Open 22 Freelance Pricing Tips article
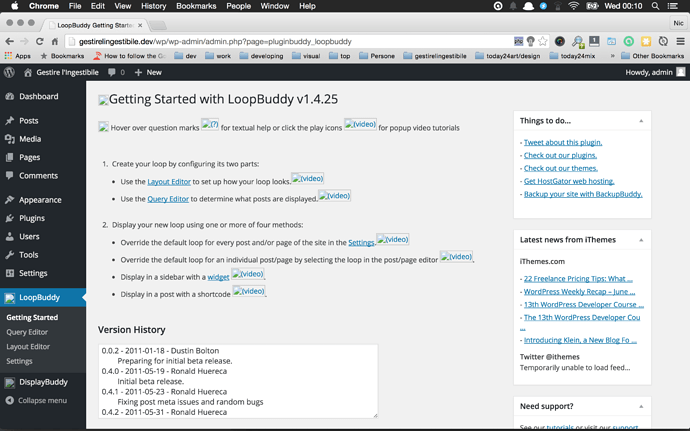The height and width of the screenshot is (431, 690). (578, 279)
